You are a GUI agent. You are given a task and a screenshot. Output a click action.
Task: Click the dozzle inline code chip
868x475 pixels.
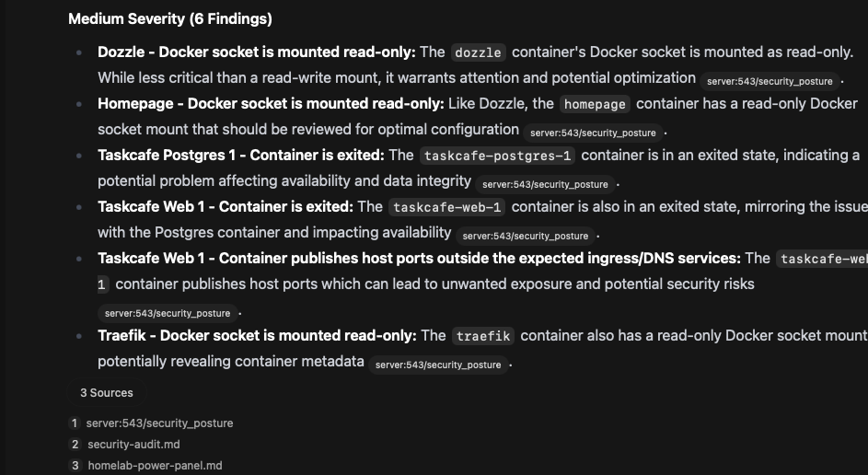(479, 52)
